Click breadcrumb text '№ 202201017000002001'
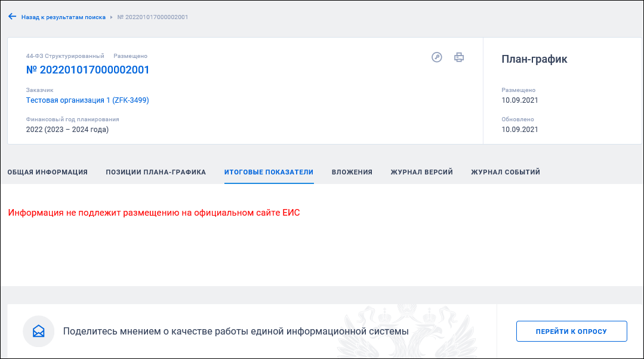This screenshot has width=644, height=359. coord(153,17)
